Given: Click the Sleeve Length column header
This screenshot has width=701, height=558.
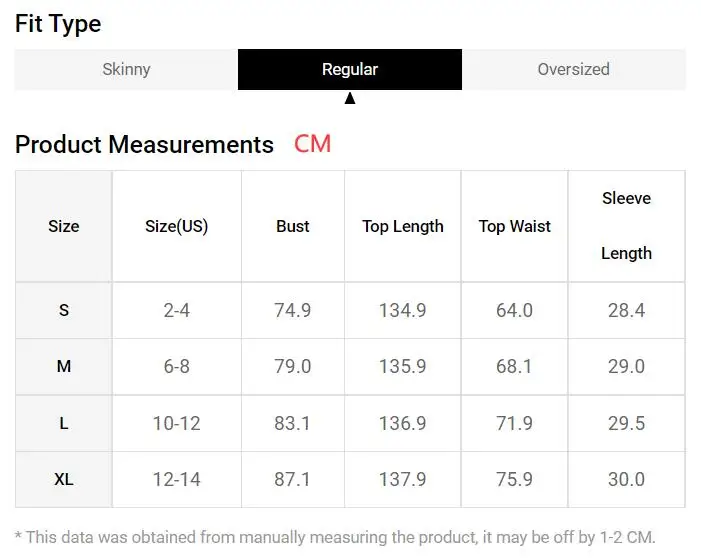Looking at the screenshot, I should pyautogui.click(x=626, y=226).
